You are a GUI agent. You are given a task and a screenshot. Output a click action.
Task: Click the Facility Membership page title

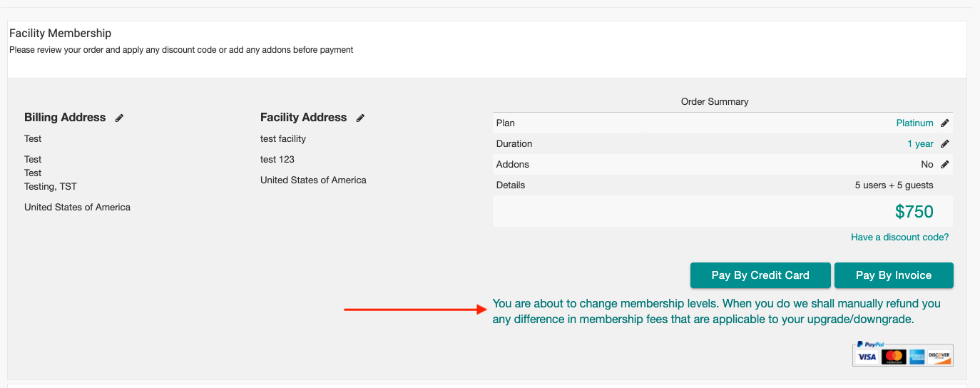click(61, 34)
